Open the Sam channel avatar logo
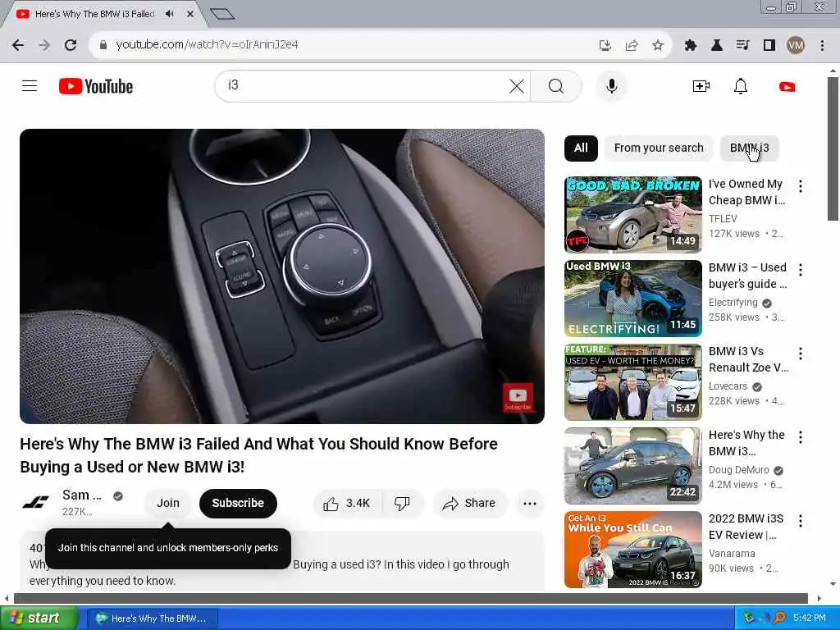840x630 pixels. point(35,502)
